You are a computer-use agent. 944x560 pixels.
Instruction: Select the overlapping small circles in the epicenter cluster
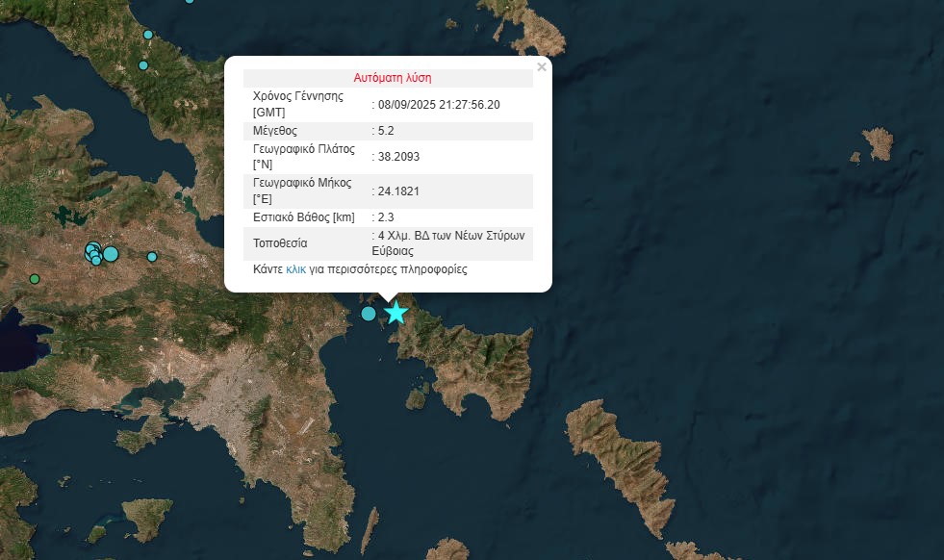click(92, 251)
